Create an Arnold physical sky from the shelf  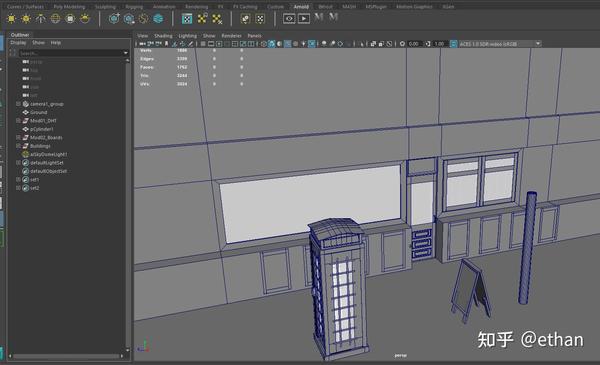[85, 18]
